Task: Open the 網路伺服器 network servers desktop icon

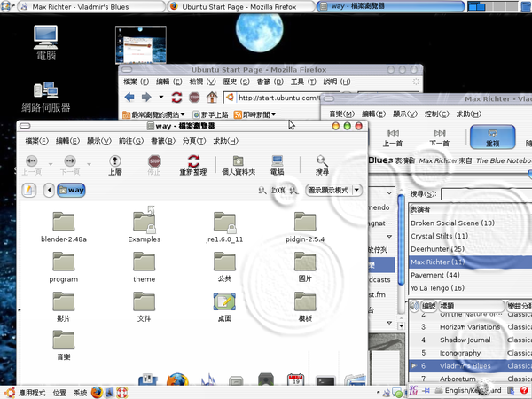Action: point(46,98)
